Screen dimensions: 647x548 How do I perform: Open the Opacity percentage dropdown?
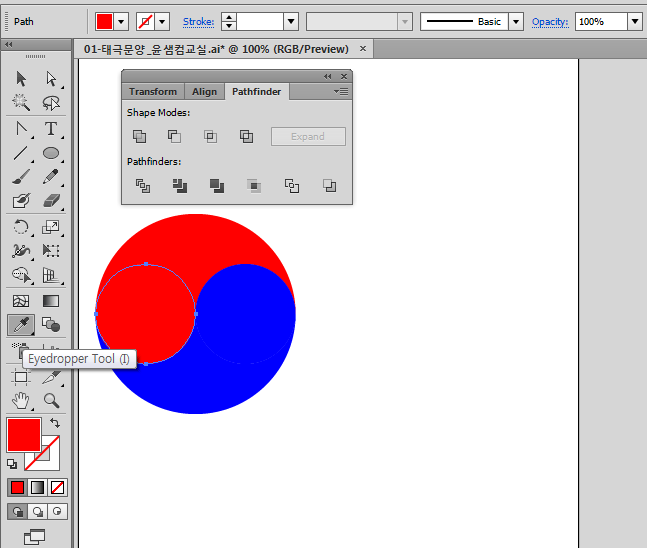635,21
